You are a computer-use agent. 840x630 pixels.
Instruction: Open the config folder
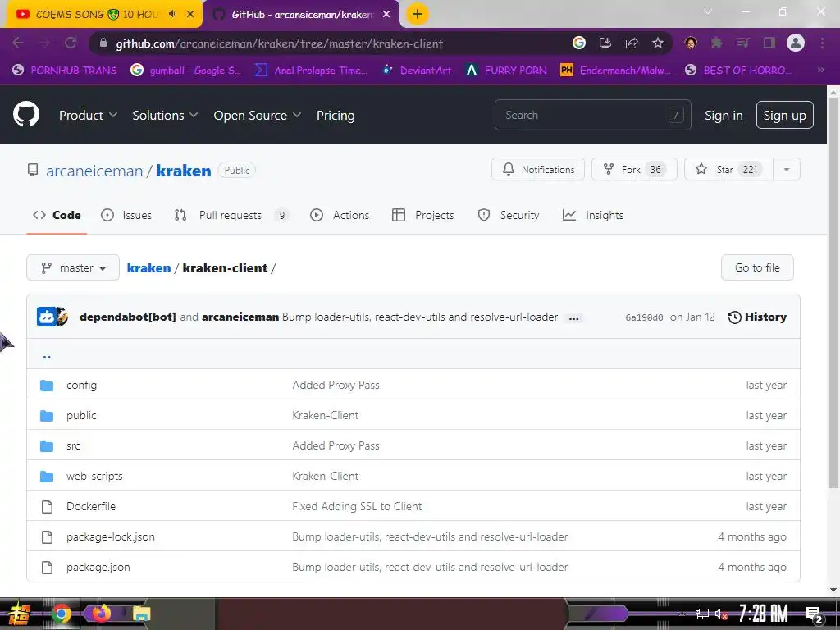click(81, 385)
